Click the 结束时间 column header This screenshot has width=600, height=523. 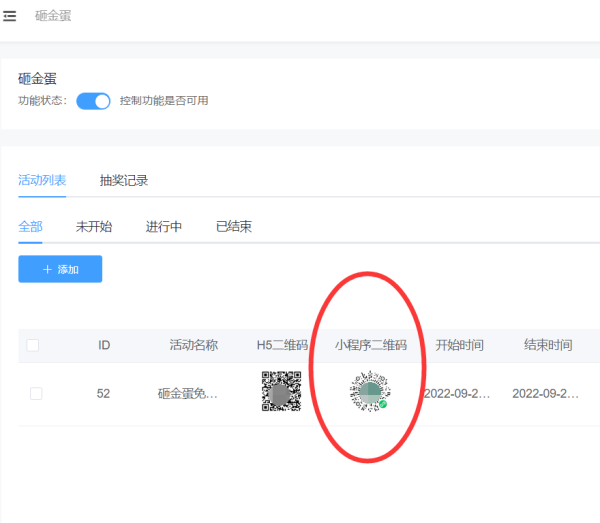[x=548, y=345]
